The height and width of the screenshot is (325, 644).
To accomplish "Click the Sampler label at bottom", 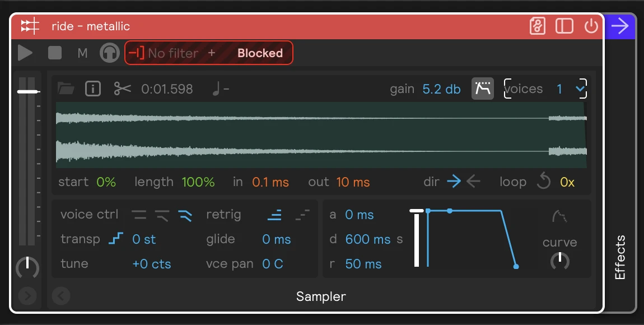I will 321,296.
